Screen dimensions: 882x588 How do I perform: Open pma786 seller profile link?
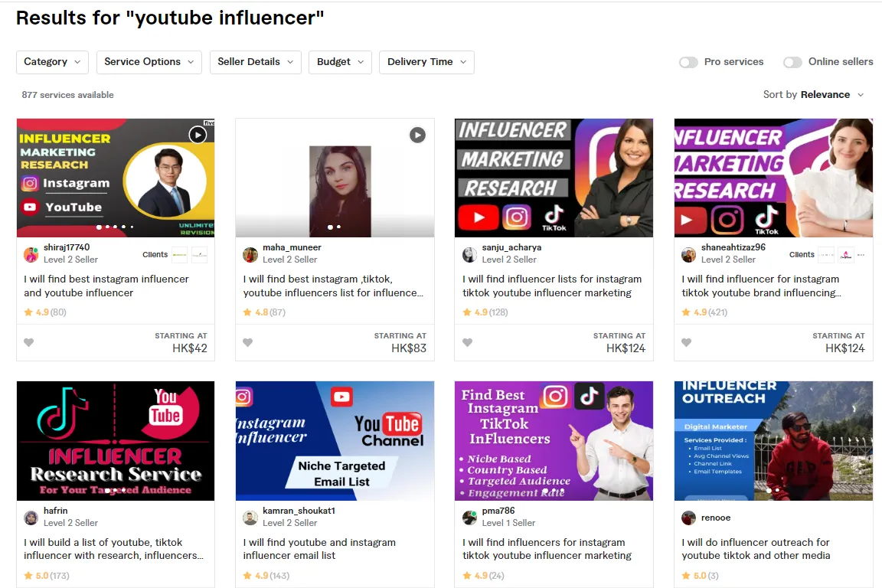498,511
